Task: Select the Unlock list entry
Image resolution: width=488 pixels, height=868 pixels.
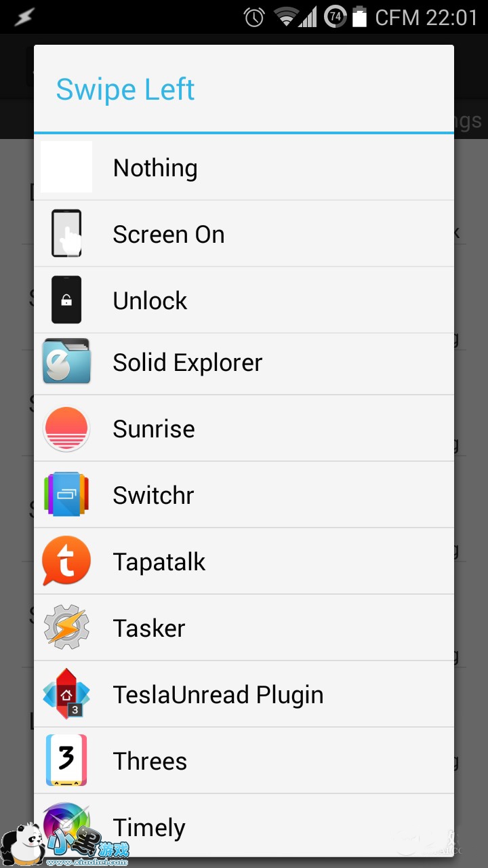Action: [x=150, y=301]
